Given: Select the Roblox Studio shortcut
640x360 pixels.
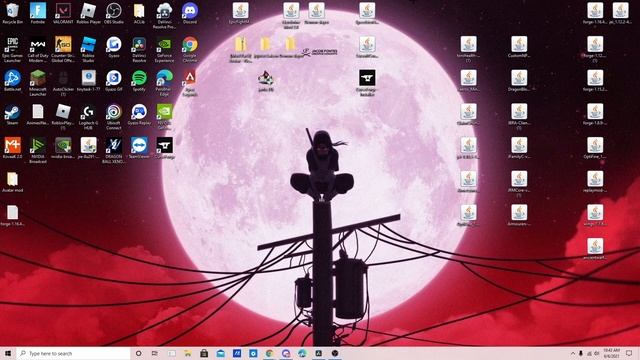Looking at the screenshot, I should pos(88,49).
